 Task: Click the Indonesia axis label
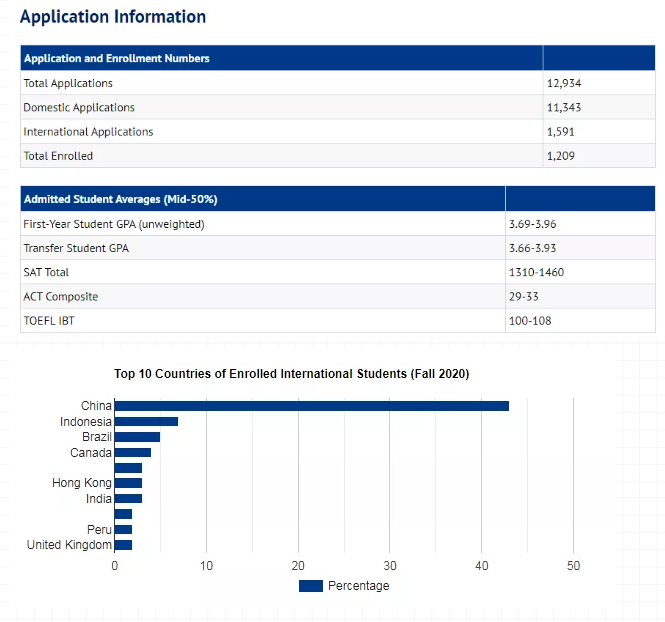pos(86,421)
